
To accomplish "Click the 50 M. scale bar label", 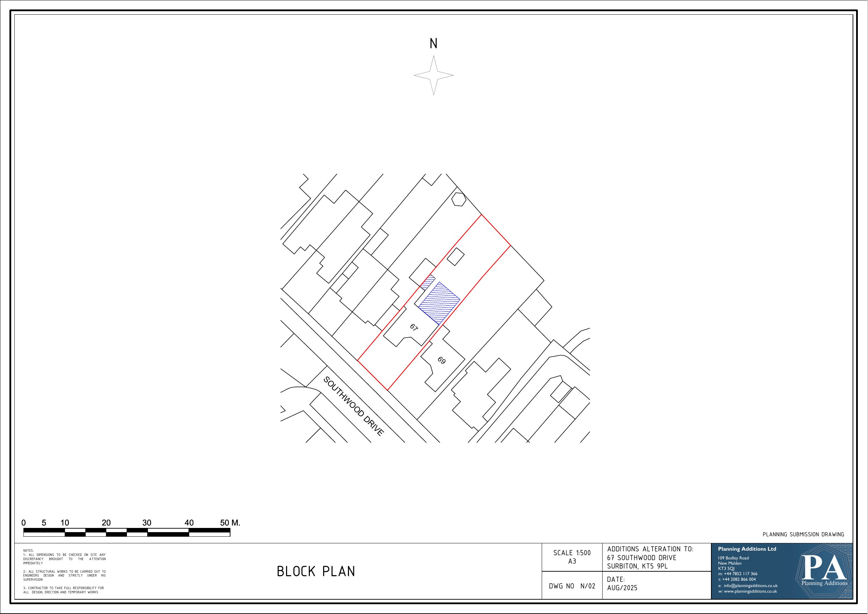I will click(x=230, y=523).
